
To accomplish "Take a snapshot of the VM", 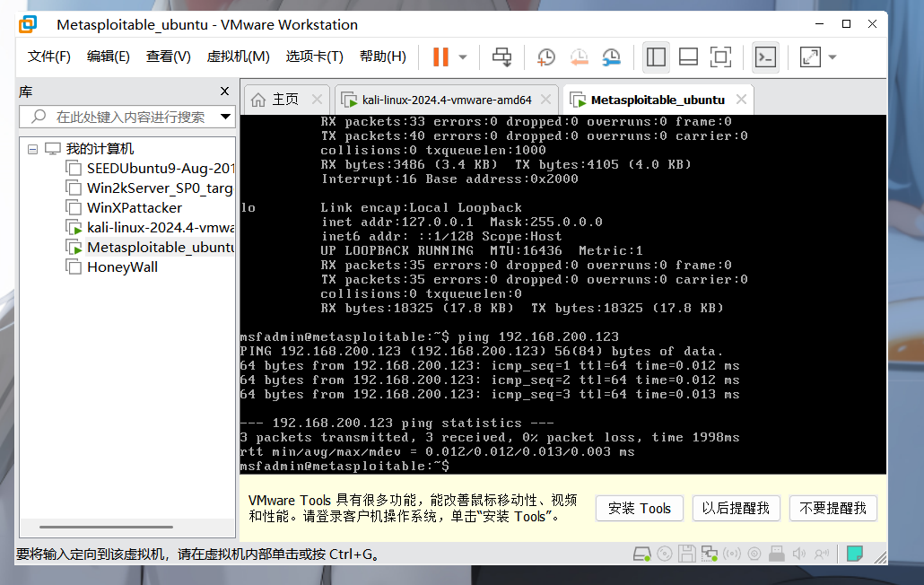I will tap(546, 57).
